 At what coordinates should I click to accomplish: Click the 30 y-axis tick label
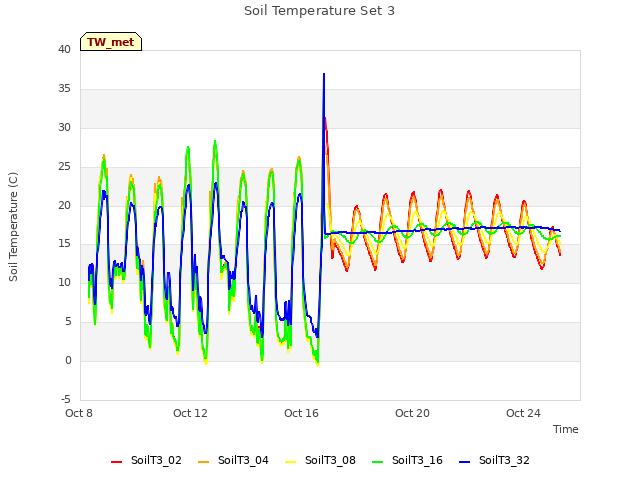(x=64, y=128)
